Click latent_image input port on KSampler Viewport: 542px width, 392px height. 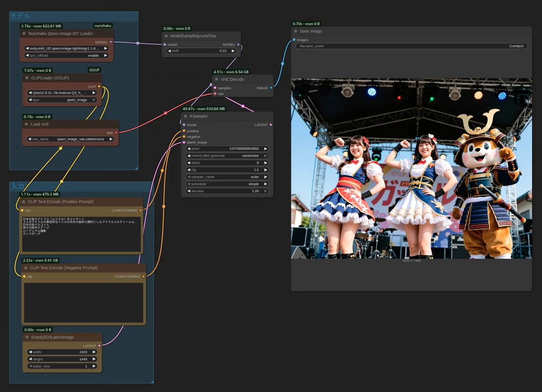point(184,142)
